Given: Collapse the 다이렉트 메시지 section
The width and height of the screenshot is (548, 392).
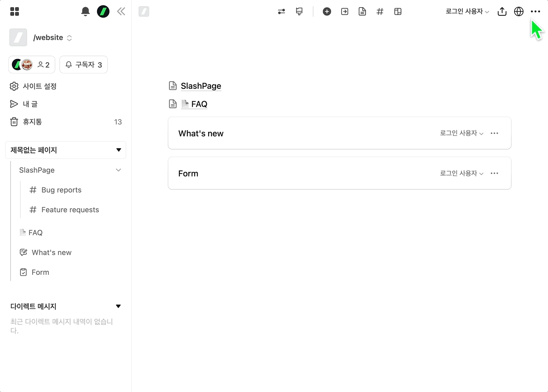Looking at the screenshot, I should click(x=118, y=307).
